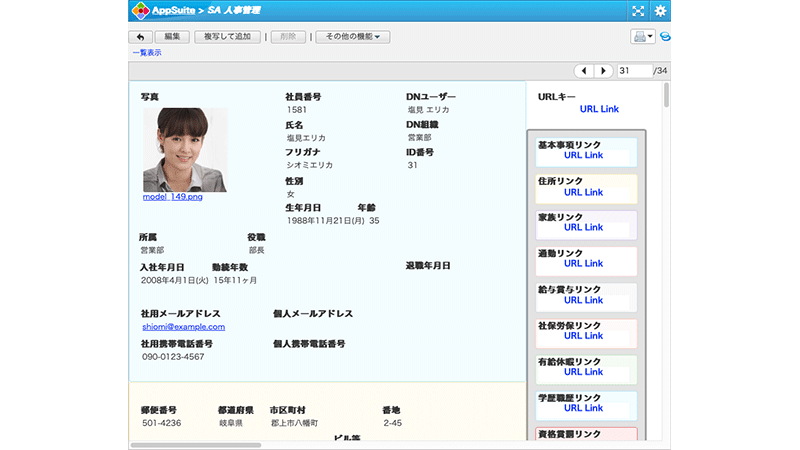Click the shiomi@example.com email link
Image resolution: width=800 pixels, height=450 pixels.
point(183,326)
